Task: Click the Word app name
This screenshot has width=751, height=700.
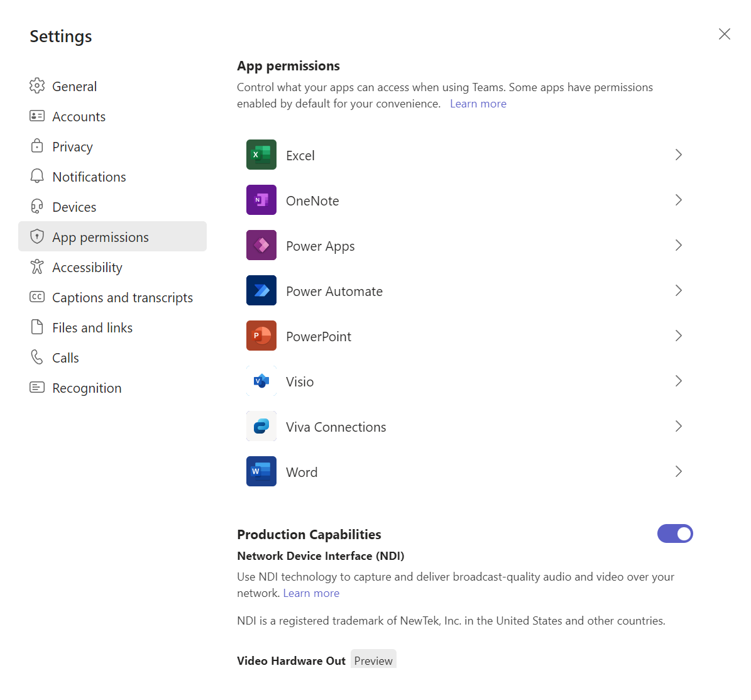Action: click(302, 472)
